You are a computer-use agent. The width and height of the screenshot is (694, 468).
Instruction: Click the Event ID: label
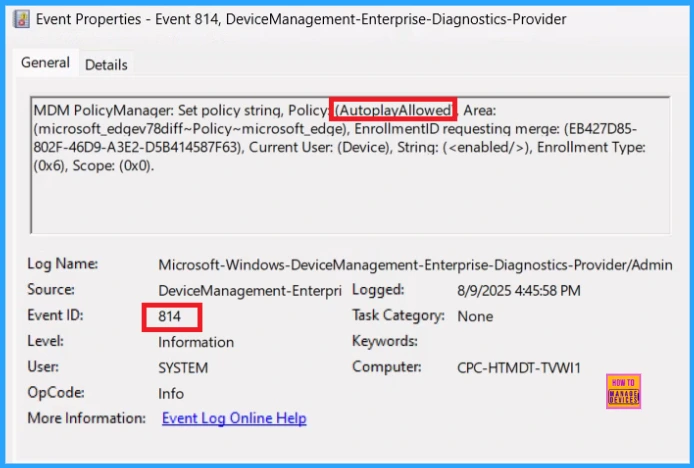(x=55, y=315)
